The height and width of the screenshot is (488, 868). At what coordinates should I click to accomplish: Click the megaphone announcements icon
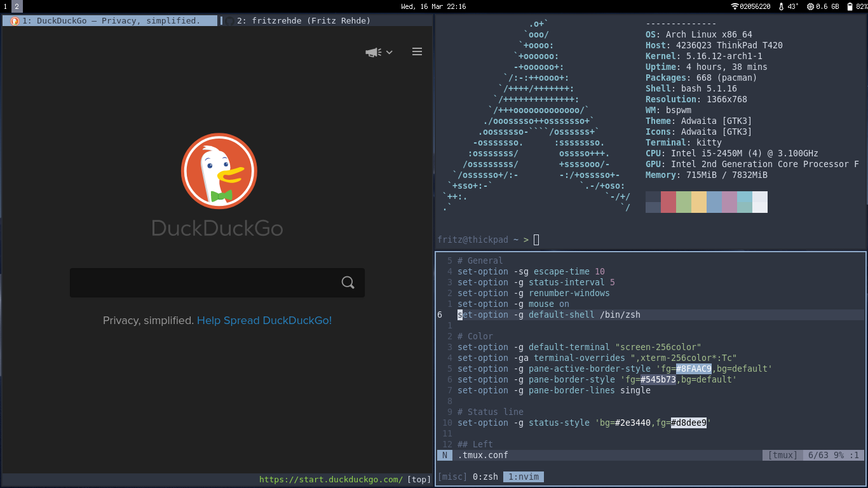coord(373,52)
